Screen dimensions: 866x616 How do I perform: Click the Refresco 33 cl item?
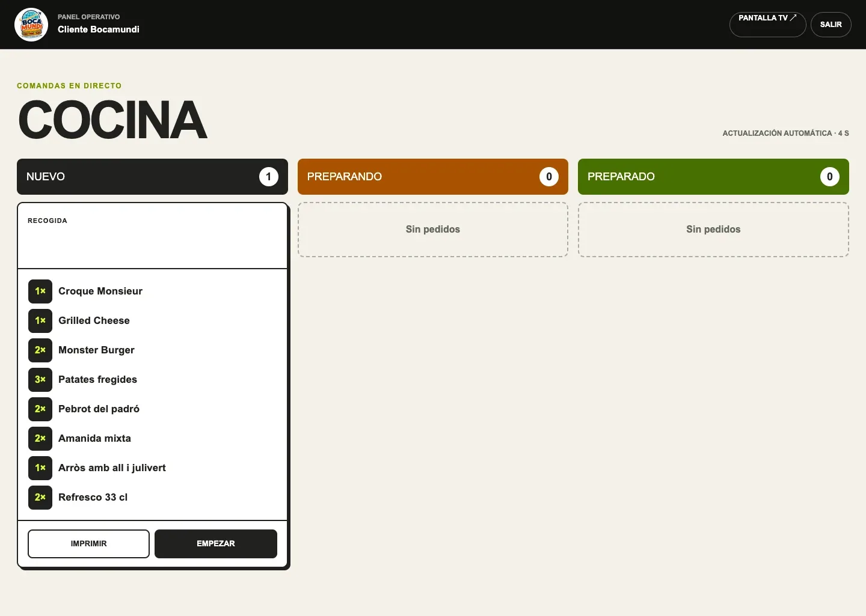coord(93,498)
